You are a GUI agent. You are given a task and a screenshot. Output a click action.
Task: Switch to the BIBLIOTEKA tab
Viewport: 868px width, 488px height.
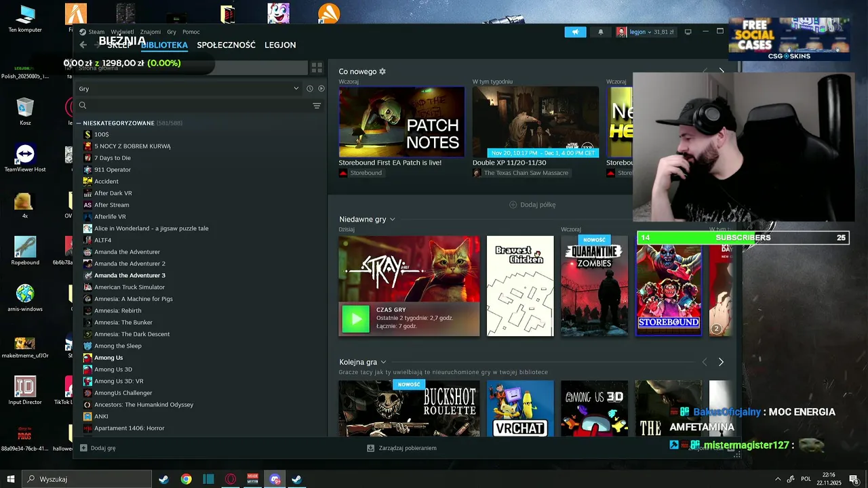point(164,45)
